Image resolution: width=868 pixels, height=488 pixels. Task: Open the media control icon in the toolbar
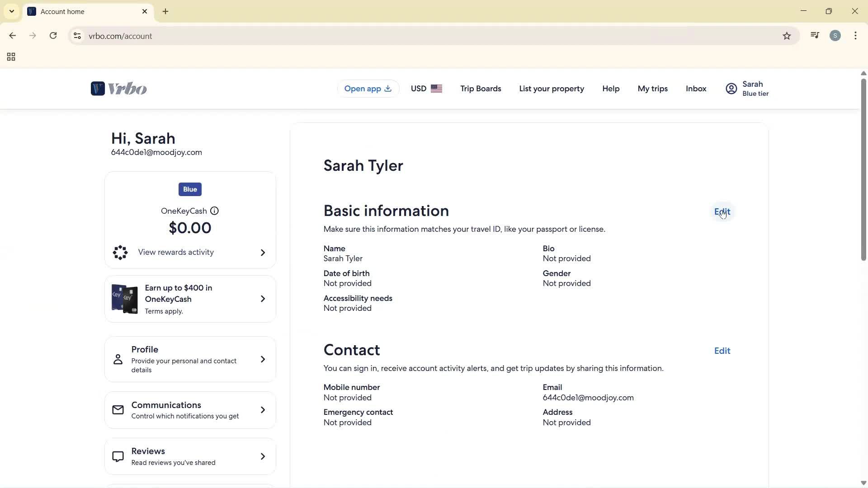pos(815,36)
